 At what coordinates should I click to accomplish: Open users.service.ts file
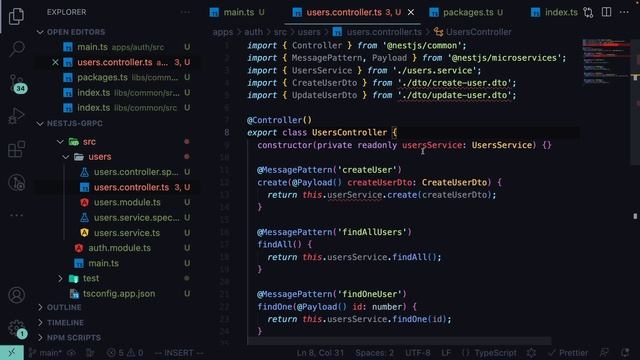pos(127,233)
